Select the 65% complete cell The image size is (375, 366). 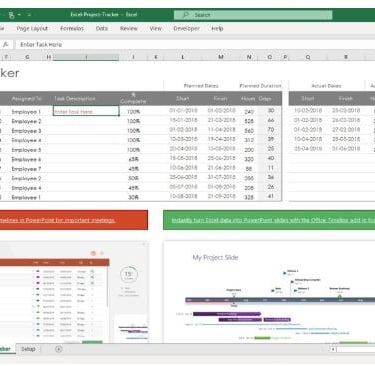(x=133, y=159)
